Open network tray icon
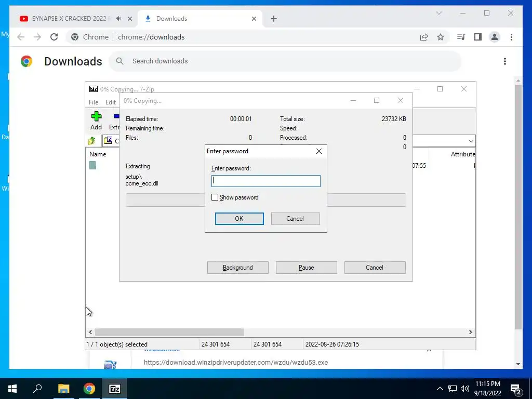 coord(453,389)
